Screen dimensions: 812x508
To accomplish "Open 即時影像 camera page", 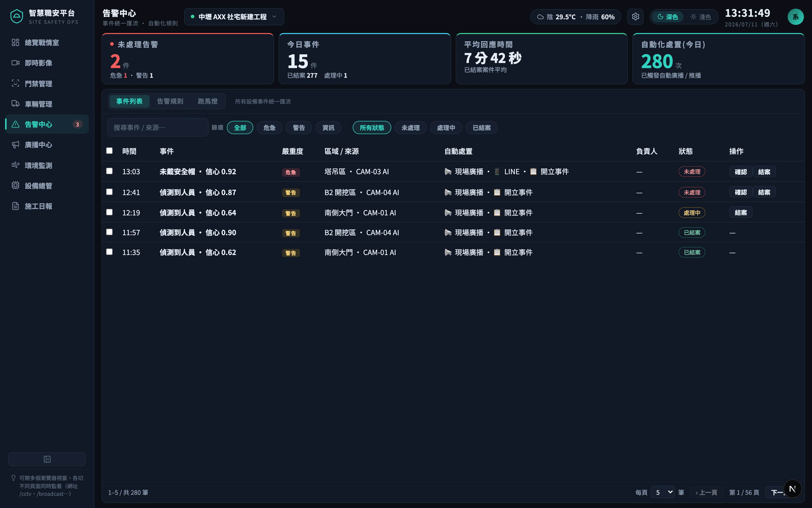I will [x=47, y=63].
